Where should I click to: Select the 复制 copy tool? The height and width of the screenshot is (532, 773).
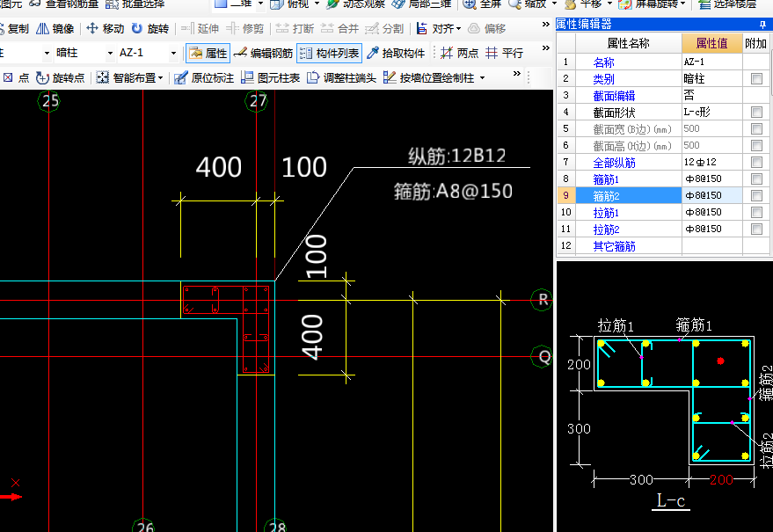[x=14, y=29]
